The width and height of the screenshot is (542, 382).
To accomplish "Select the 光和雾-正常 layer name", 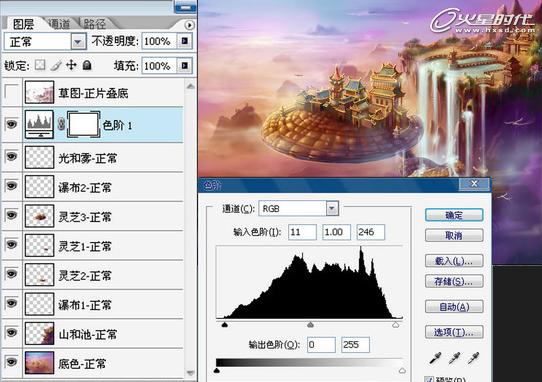I will (x=87, y=158).
